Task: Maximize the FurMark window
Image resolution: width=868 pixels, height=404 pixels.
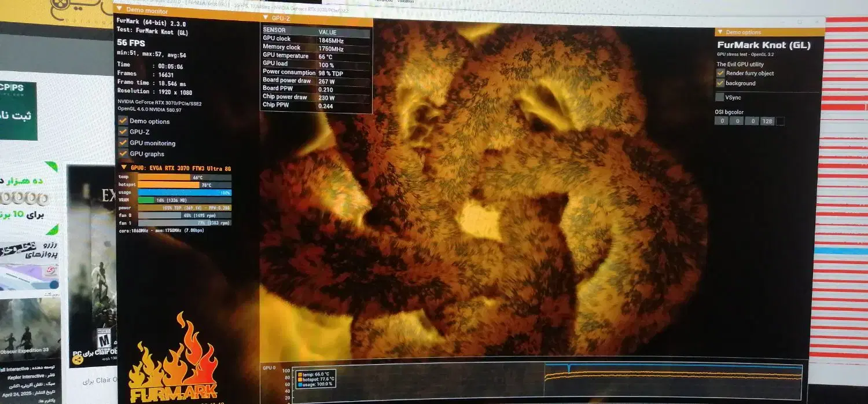Action: tap(800, 22)
